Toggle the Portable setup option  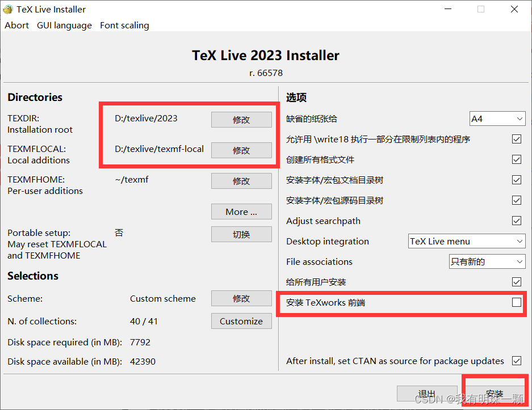click(x=241, y=234)
